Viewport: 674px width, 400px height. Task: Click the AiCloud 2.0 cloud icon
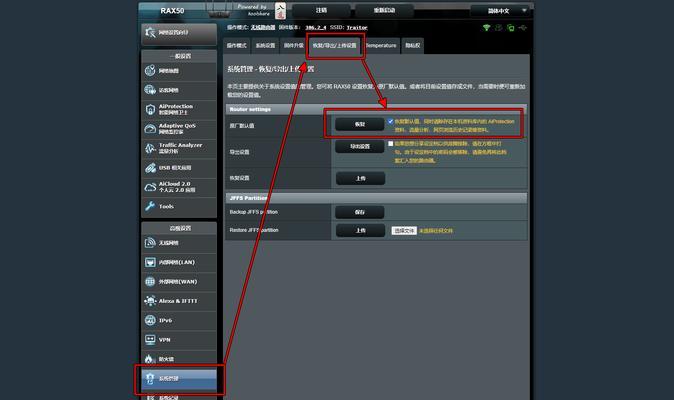[150, 187]
